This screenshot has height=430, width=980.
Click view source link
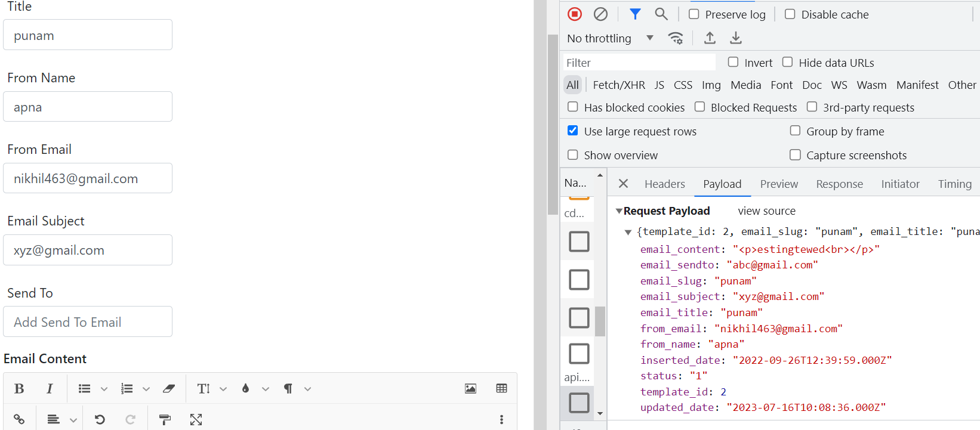(x=767, y=211)
